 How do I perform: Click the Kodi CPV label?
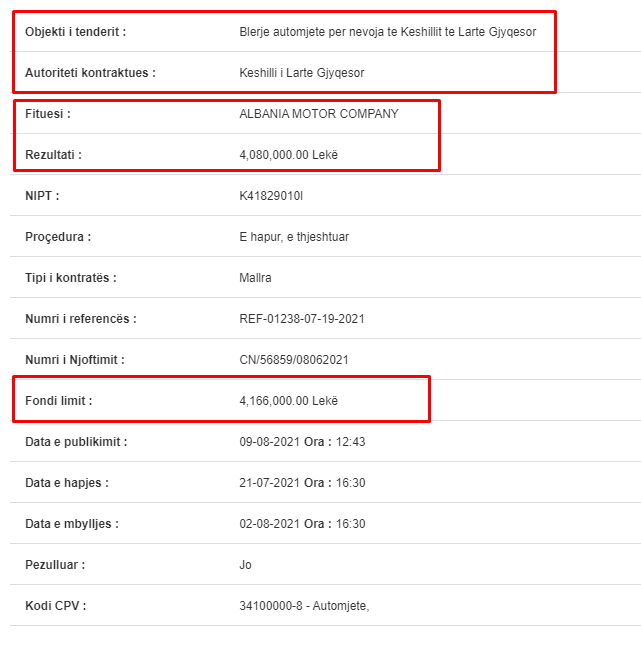tap(55, 606)
